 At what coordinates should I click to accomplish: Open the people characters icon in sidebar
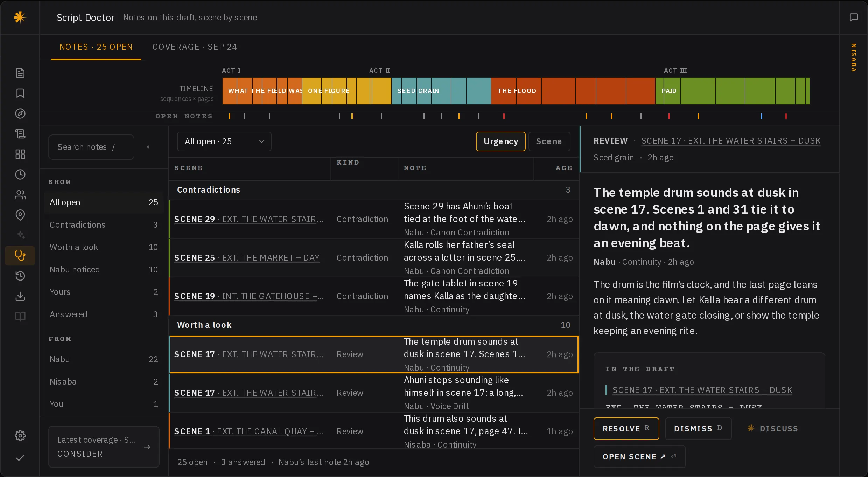tap(20, 195)
